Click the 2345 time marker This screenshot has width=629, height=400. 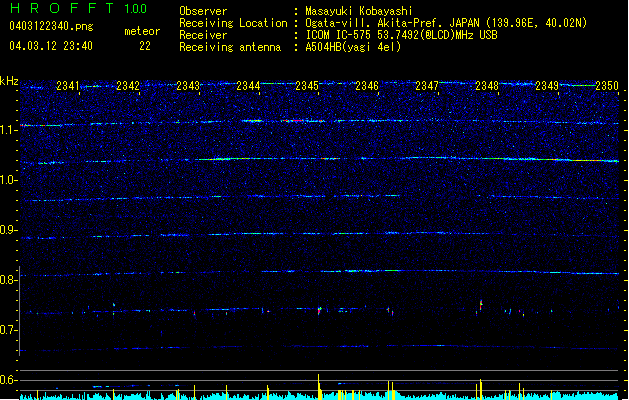click(307, 86)
